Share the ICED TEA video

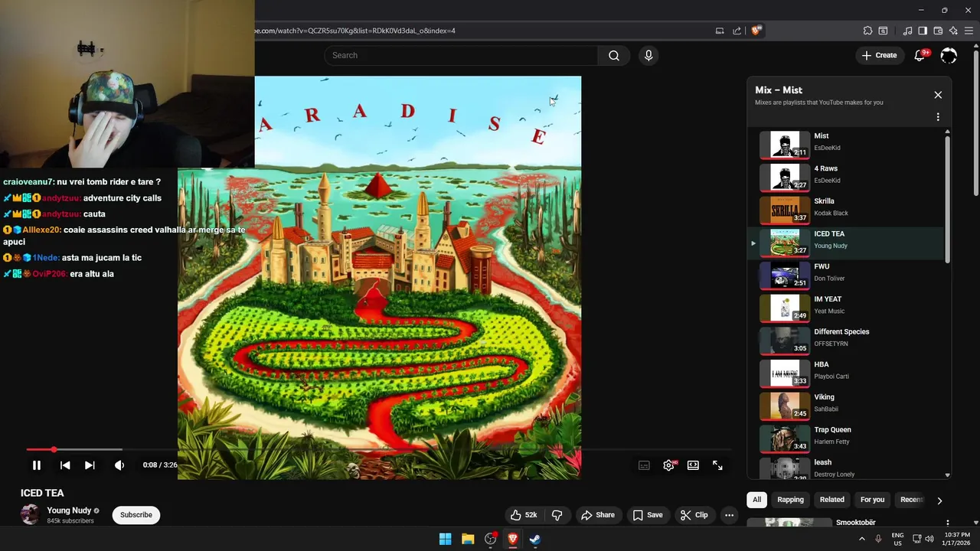597,515
